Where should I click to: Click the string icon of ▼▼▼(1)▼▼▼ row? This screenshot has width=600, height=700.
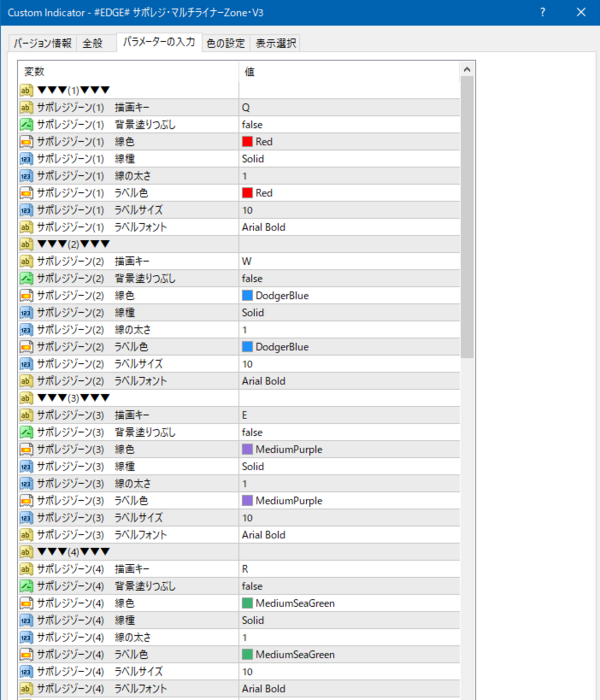(26, 90)
